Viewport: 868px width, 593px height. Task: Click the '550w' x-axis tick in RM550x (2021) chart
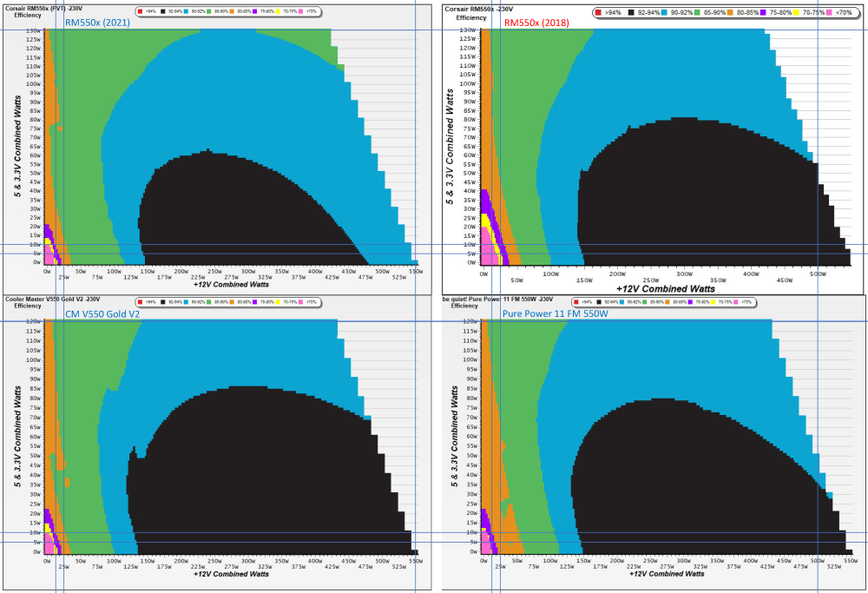[x=416, y=271]
